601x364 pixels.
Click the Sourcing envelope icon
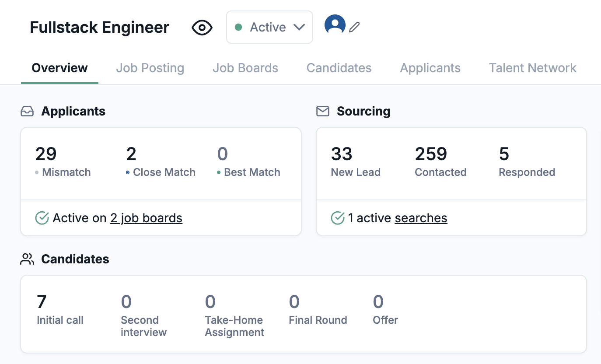323,112
